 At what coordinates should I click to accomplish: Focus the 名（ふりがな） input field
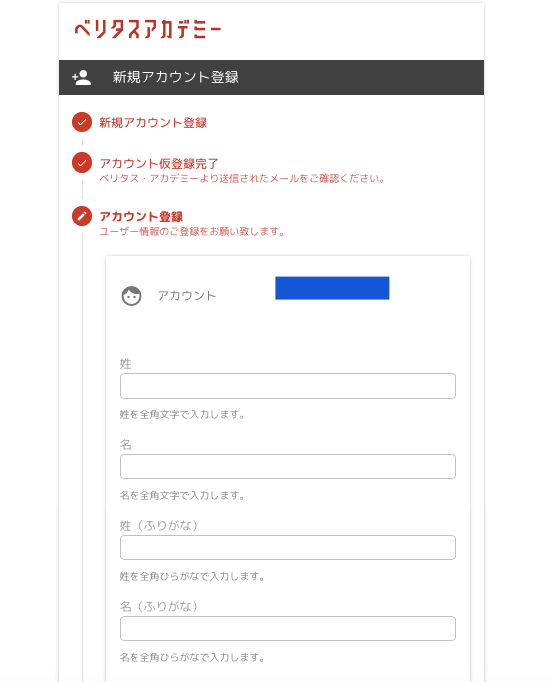click(288, 629)
